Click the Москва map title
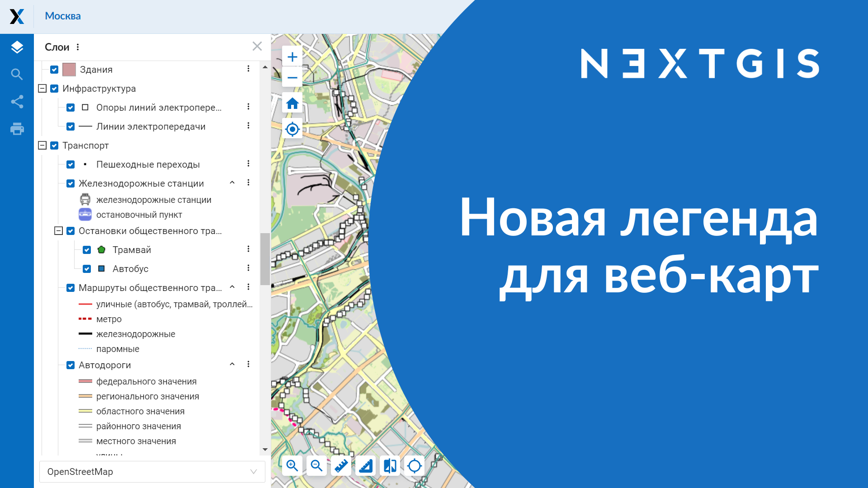The image size is (868, 488). pos(62,16)
